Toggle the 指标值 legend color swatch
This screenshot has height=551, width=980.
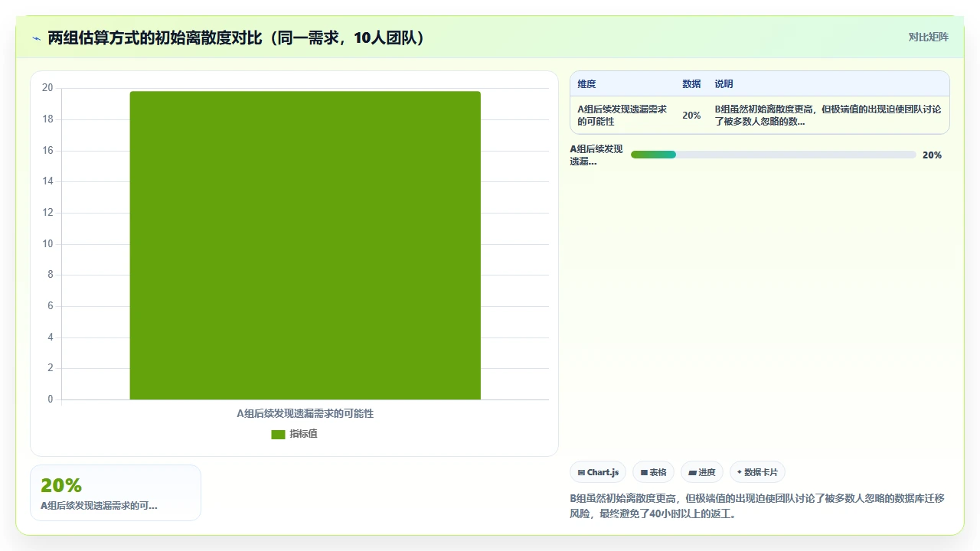click(x=278, y=434)
